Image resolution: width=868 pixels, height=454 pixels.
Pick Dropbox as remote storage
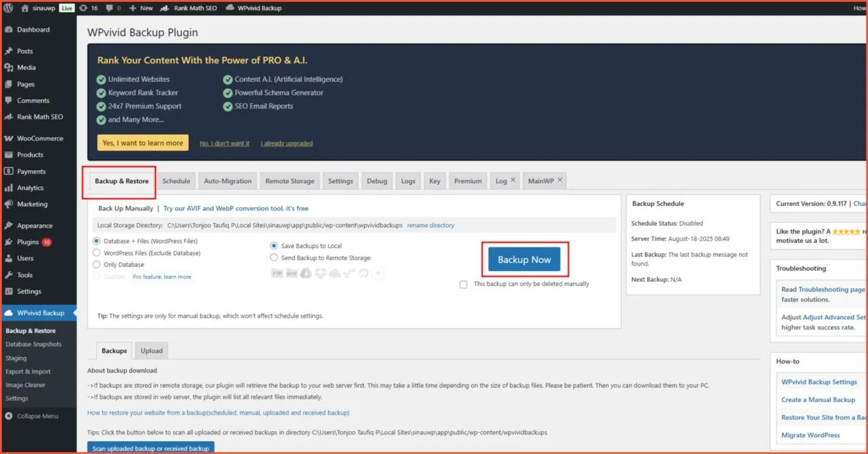320,272
